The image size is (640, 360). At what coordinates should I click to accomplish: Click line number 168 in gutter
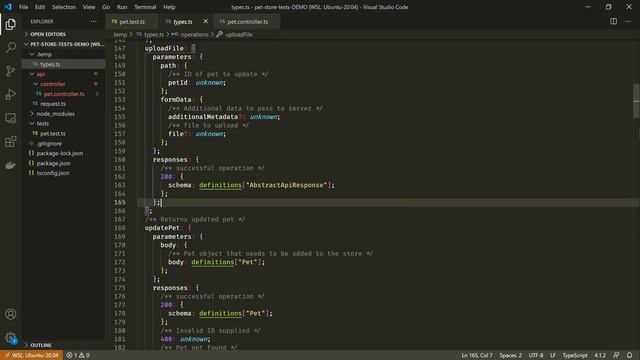pyautogui.click(x=120, y=228)
